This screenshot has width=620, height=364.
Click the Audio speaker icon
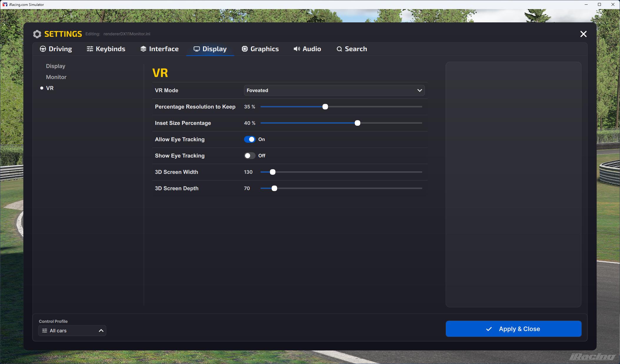(297, 49)
